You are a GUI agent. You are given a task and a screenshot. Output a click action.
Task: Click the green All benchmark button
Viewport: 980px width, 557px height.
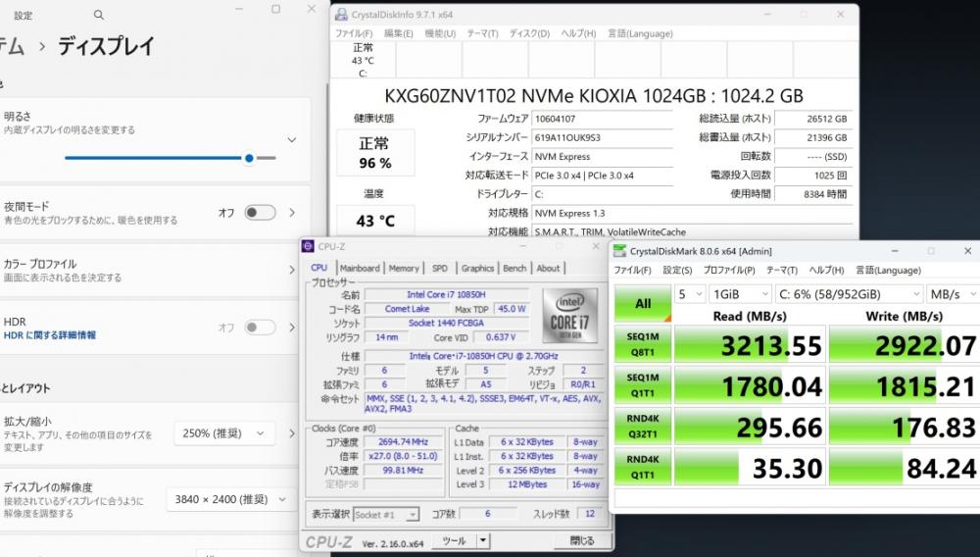643,303
